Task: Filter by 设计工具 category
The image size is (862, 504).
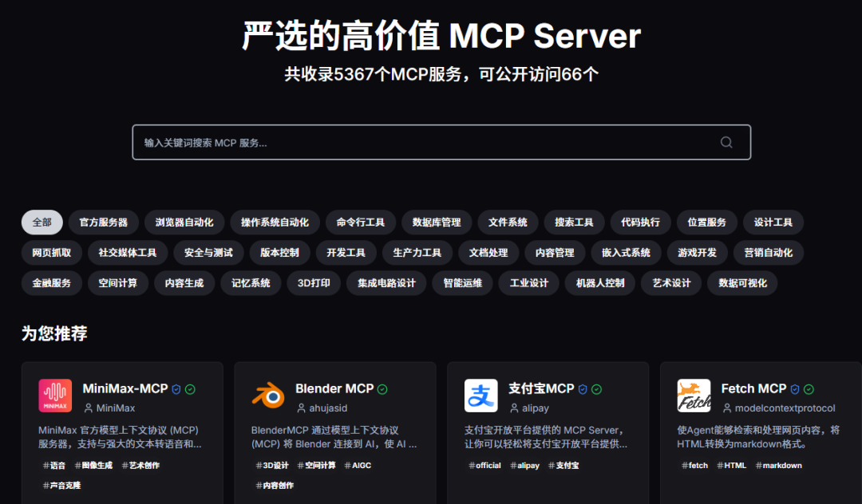Action: tap(773, 222)
